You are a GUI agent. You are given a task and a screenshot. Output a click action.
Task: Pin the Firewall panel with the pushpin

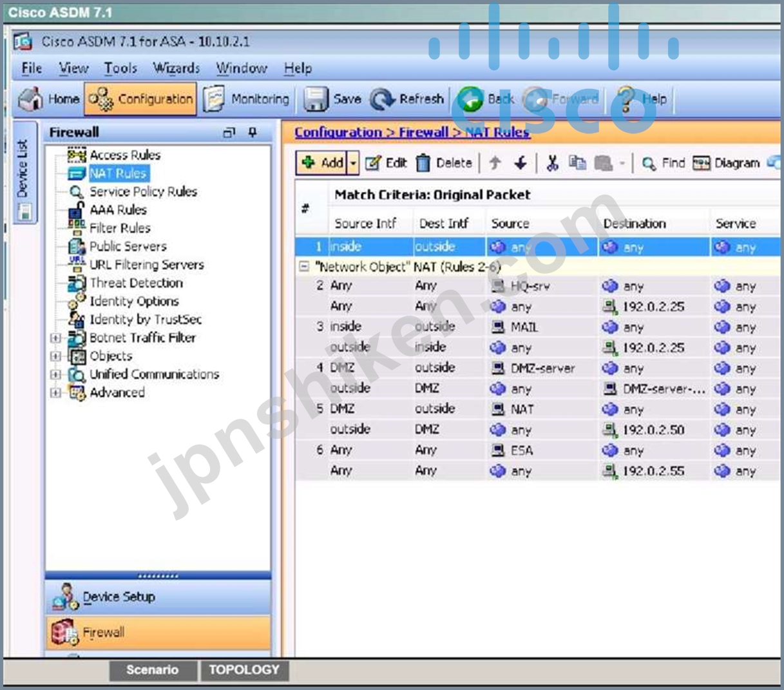coord(253,133)
